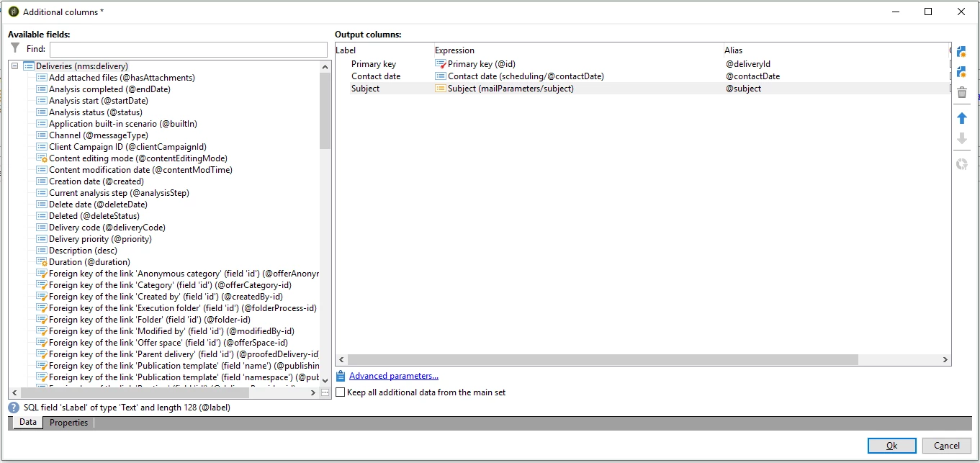Click Contact date (scheduling/@contactDate) expression cell

click(526, 76)
